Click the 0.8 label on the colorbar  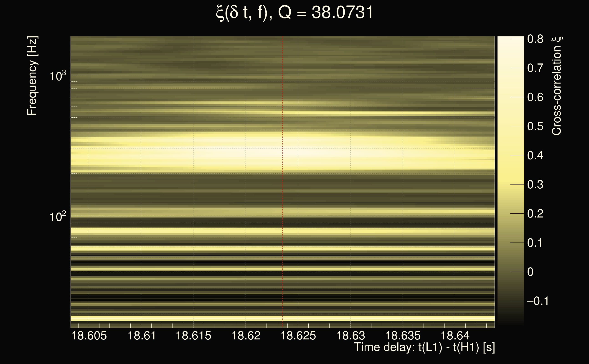coord(535,39)
